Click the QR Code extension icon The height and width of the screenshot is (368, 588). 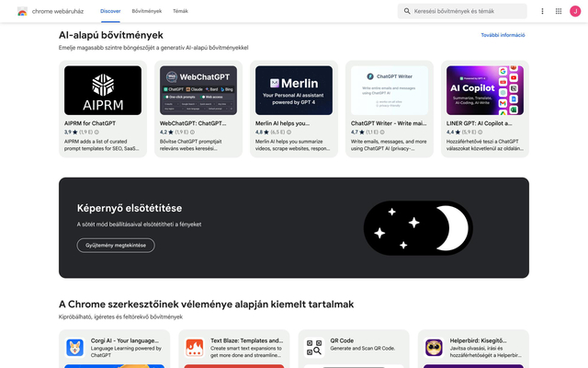coord(314,348)
